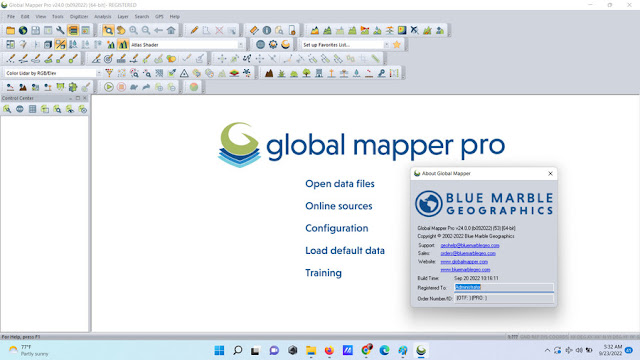
Task: Open the Analysis menu
Action: [102, 17]
